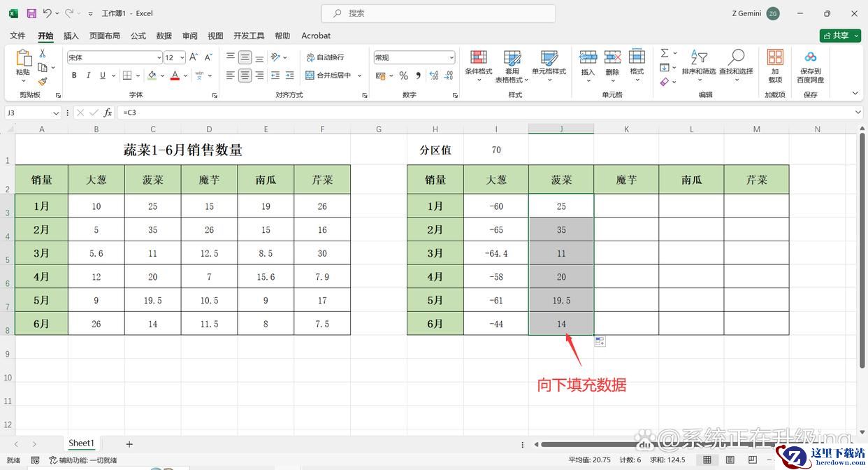868x470 pixels.
Task: Click the search box in title bar
Action: (x=438, y=13)
